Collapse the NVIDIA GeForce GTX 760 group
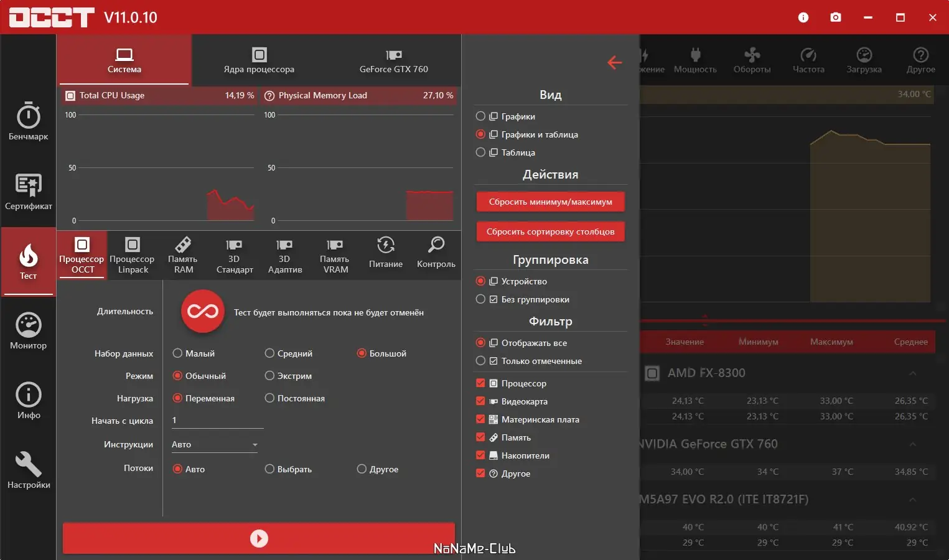 912,444
